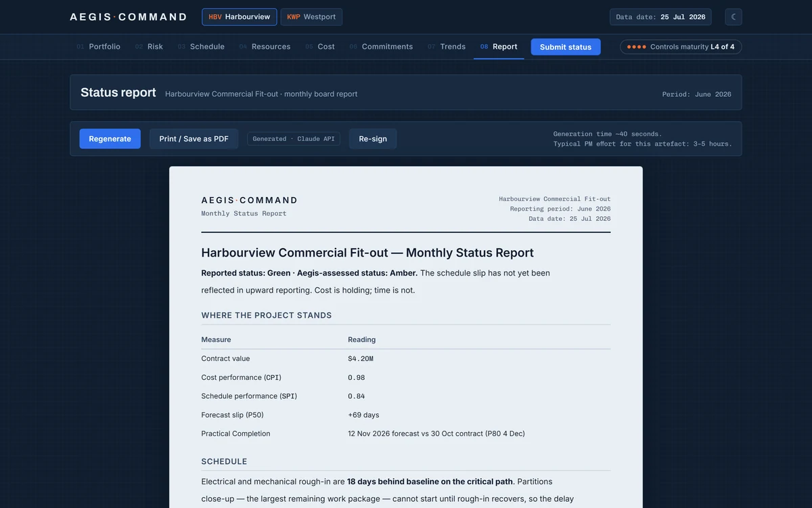Switch to the Cost tab
The image size is (812, 508).
[x=320, y=47]
